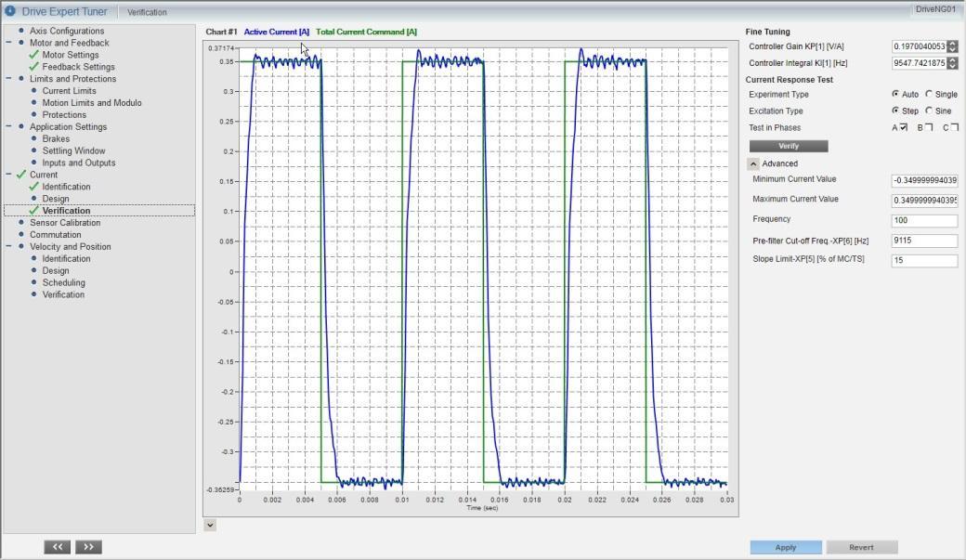The height and width of the screenshot is (560, 966).
Task: Open Sensor Calibration page
Action: click(65, 222)
